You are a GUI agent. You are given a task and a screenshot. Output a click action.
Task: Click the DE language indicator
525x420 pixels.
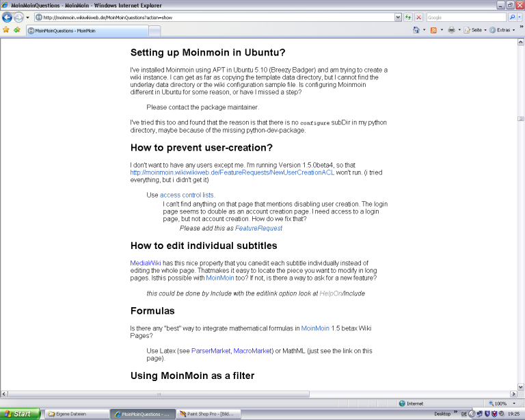pos(463,414)
